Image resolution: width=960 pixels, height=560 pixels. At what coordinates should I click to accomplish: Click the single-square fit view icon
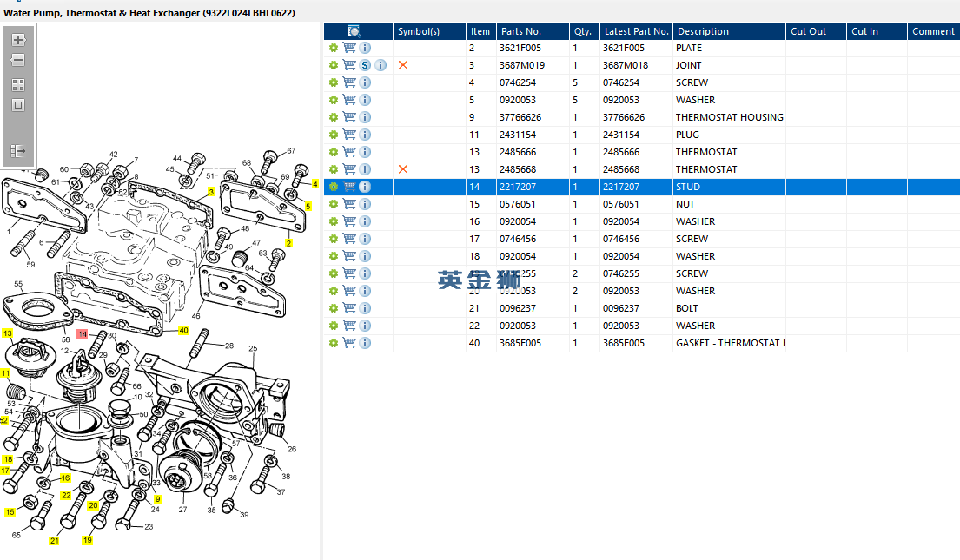18,105
